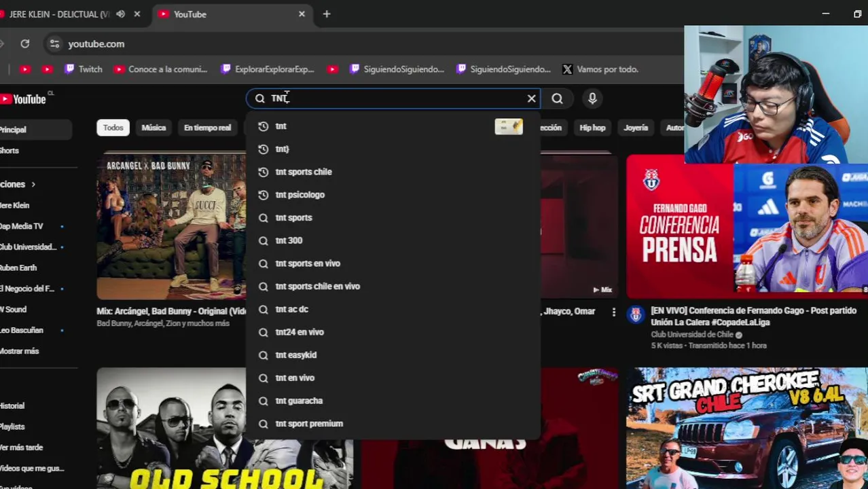
Task: Open Leo Bascuñan subscription
Action: pos(22,330)
